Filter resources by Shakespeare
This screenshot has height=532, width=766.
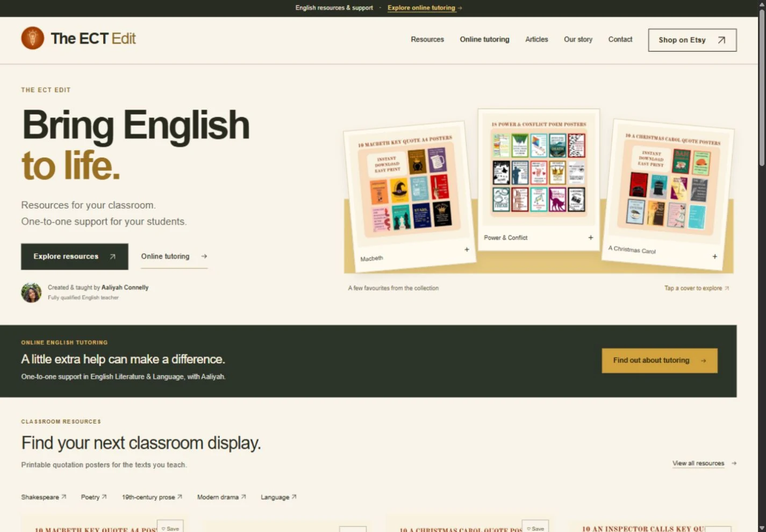(x=44, y=497)
